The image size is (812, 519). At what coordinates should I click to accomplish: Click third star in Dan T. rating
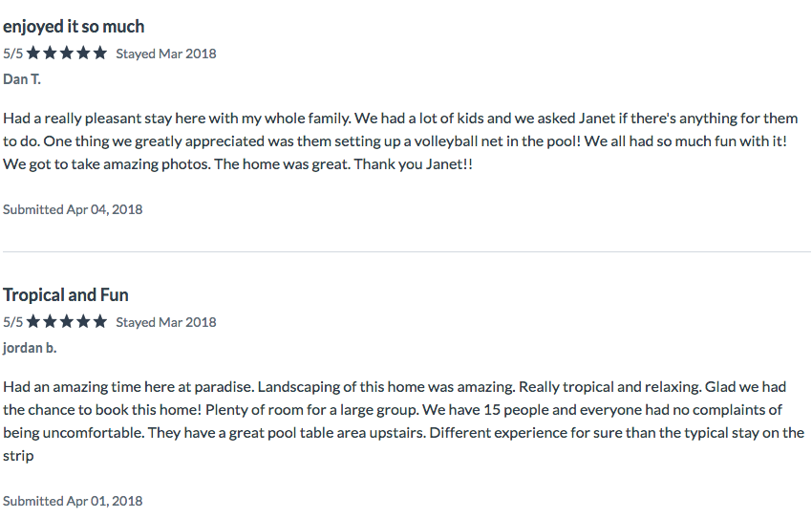[x=67, y=53]
